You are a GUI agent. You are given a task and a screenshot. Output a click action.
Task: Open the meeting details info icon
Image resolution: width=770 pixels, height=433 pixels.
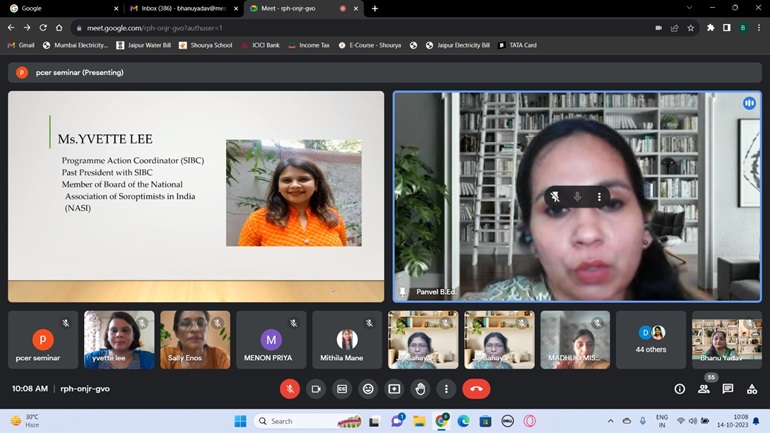coord(679,389)
